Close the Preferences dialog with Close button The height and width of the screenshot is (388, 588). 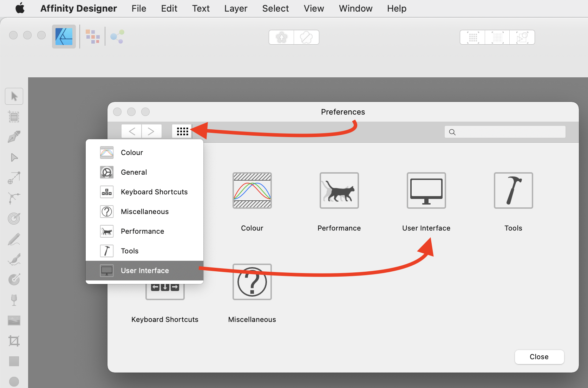(x=540, y=357)
